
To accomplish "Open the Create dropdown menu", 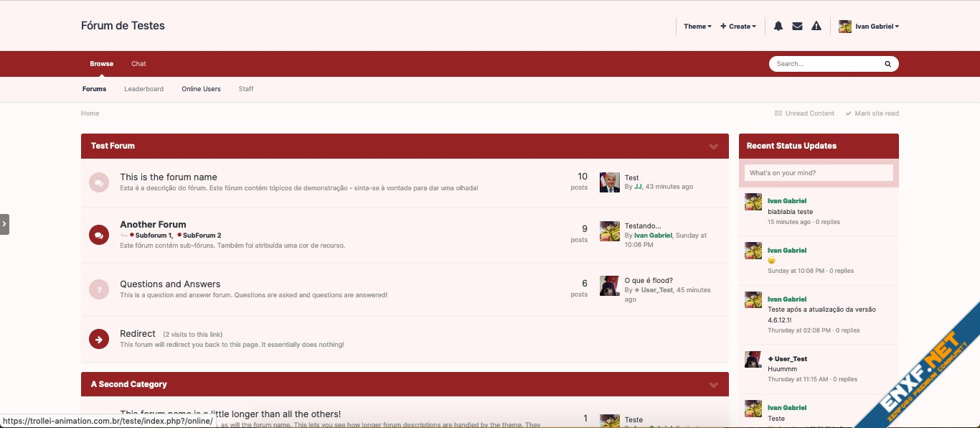I will (738, 27).
